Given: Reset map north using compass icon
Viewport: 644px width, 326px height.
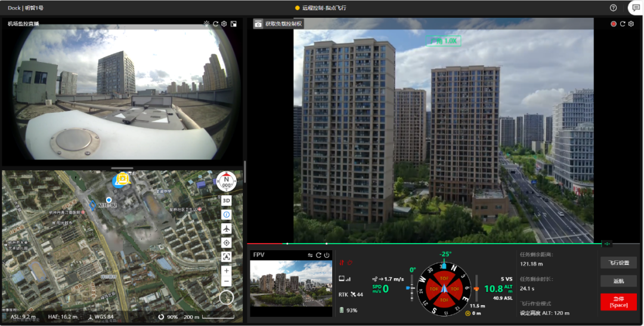Looking at the screenshot, I should (227, 182).
